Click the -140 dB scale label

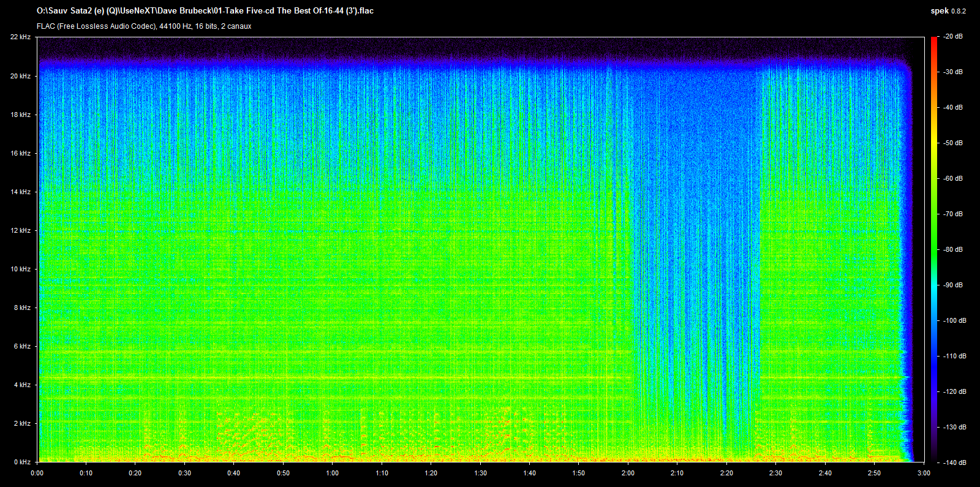[953, 462]
